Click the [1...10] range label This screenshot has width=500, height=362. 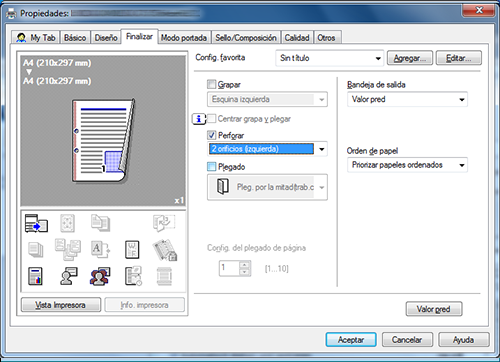pyautogui.click(x=277, y=268)
